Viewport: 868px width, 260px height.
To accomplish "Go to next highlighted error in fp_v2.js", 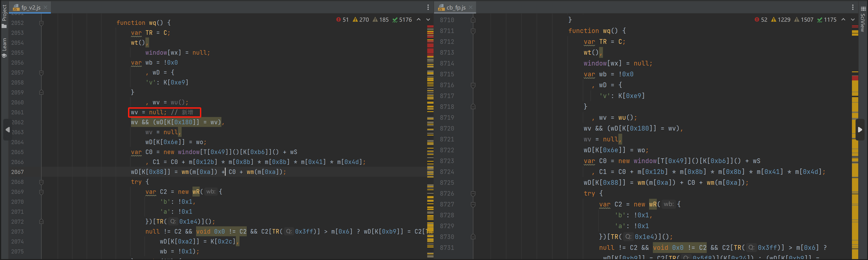I will [428, 19].
